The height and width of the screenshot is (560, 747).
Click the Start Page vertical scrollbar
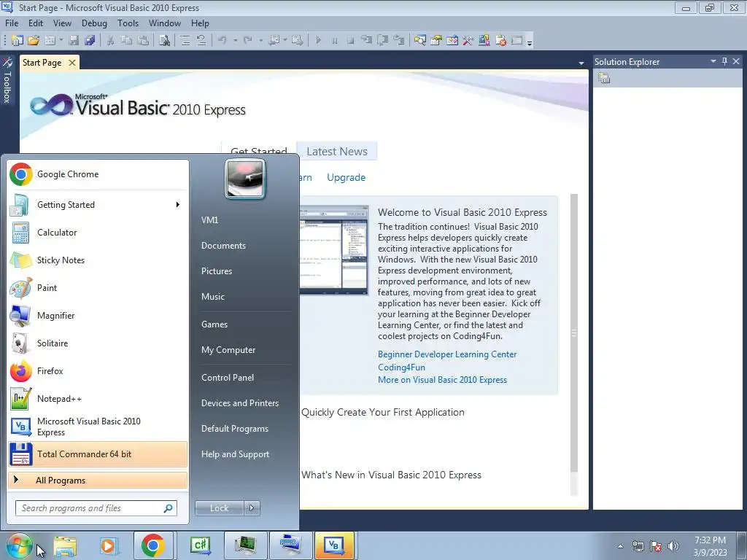[x=574, y=333]
